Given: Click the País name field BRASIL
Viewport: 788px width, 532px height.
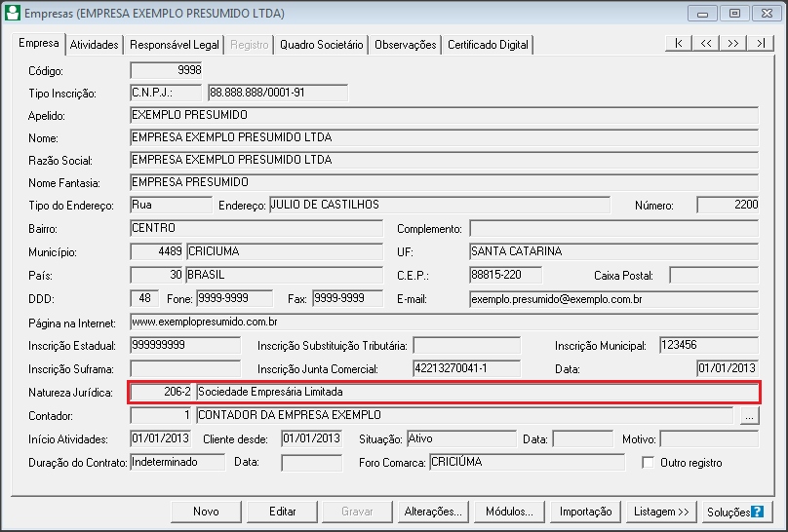Looking at the screenshot, I should [x=285, y=275].
